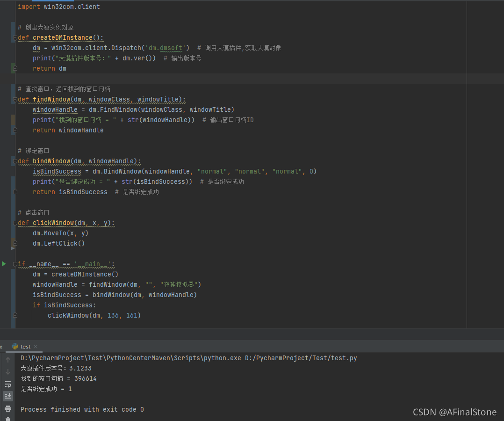
Task: Click the Process finished with exit code text
Action: click(x=82, y=409)
